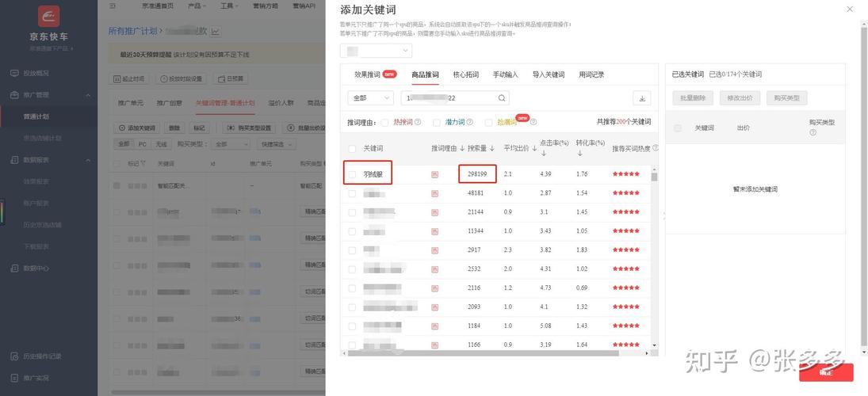868x396 pixels.
Task: Click the 购买类型 button in selected panel
Action: click(x=787, y=98)
